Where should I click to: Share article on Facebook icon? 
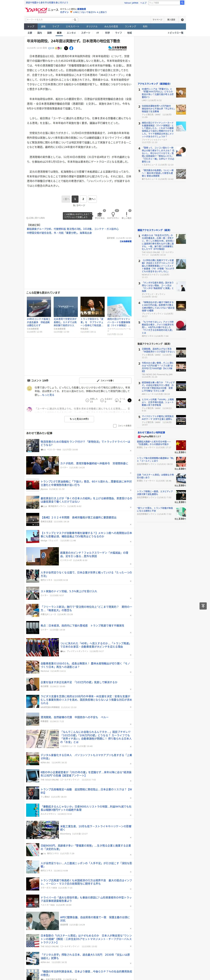(71, 48)
